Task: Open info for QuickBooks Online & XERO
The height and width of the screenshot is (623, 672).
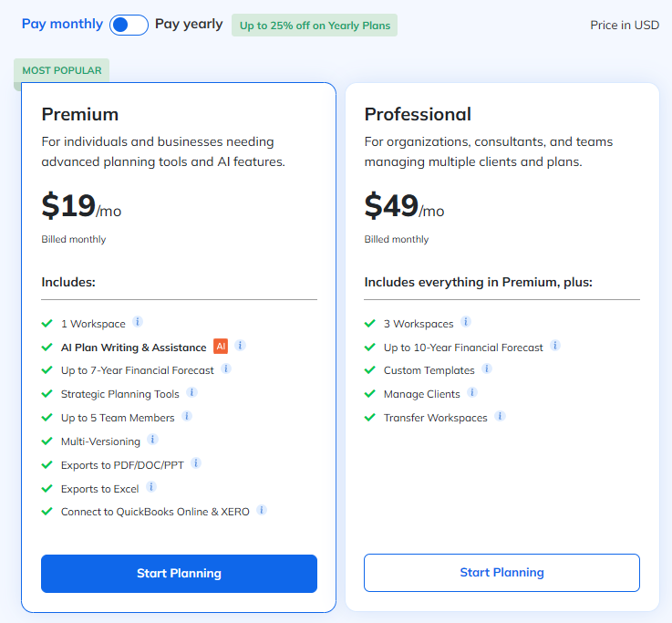Action: (262, 510)
